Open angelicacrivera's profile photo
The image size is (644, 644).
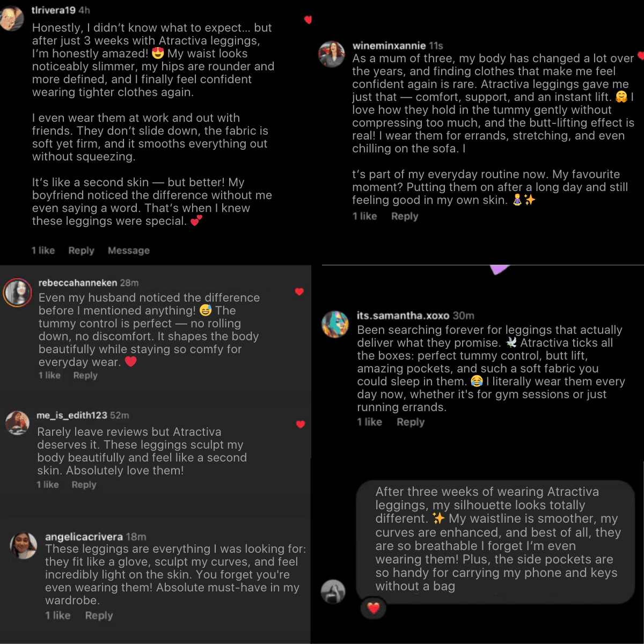pos(24,545)
